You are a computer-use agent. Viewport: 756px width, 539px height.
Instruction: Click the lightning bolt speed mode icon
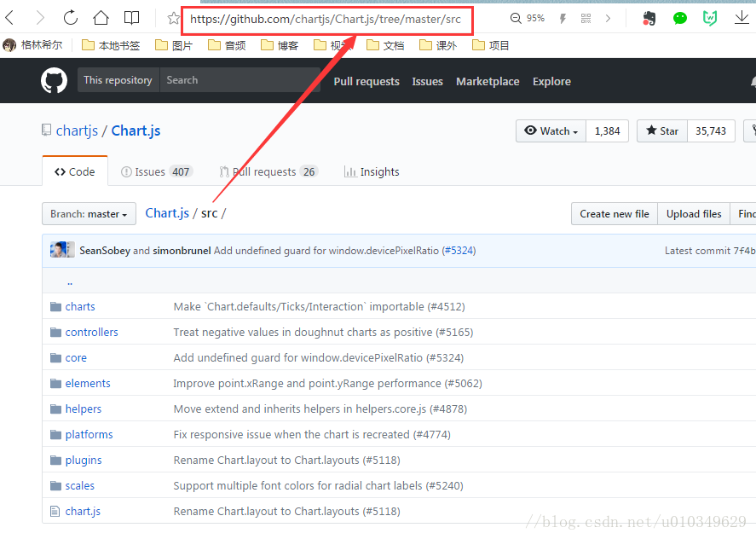(x=563, y=19)
